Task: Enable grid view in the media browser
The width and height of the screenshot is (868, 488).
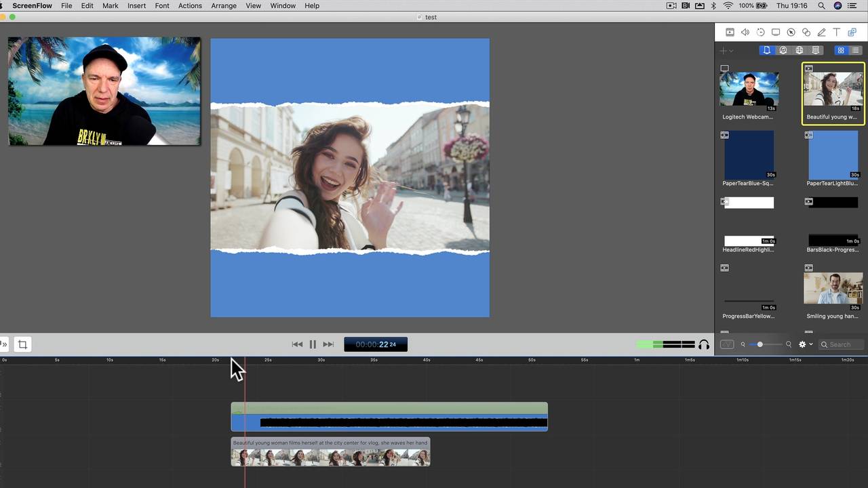Action: pyautogui.click(x=841, y=50)
